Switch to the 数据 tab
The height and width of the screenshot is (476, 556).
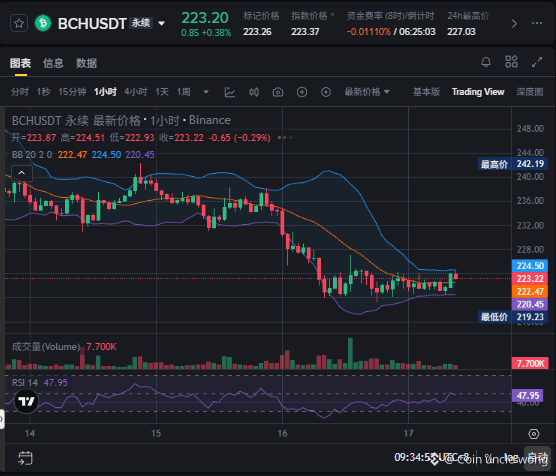coord(86,63)
